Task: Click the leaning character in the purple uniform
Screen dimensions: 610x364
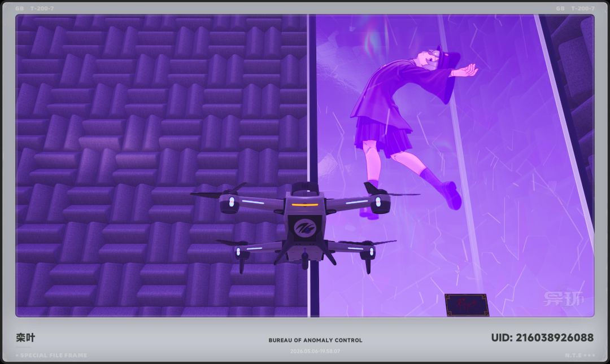Action: coord(413,132)
